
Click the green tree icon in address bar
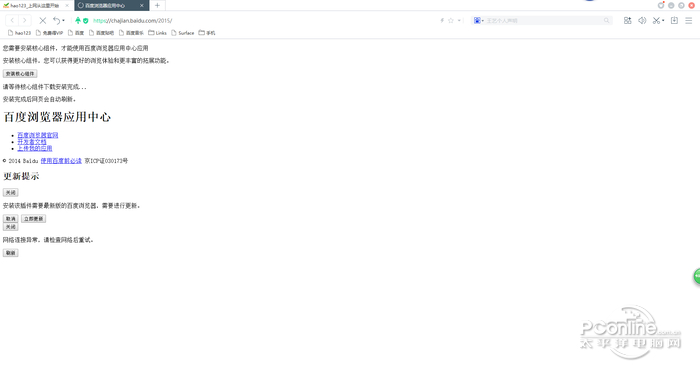(78, 21)
